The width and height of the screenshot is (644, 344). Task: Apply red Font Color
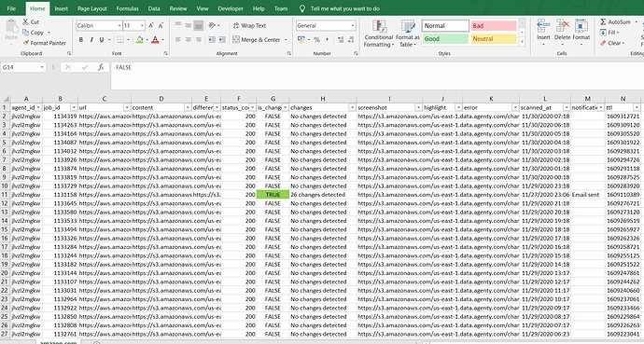(x=155, y=40)
